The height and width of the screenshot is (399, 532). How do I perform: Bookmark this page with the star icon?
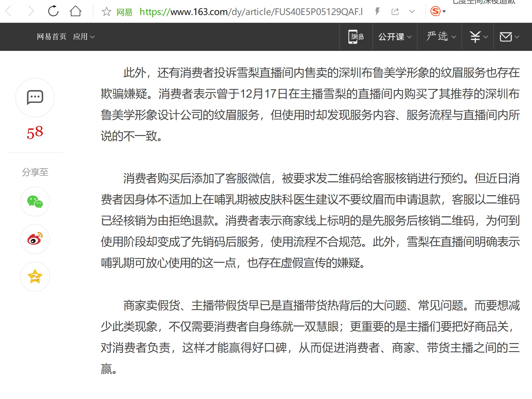pos(106,12)
